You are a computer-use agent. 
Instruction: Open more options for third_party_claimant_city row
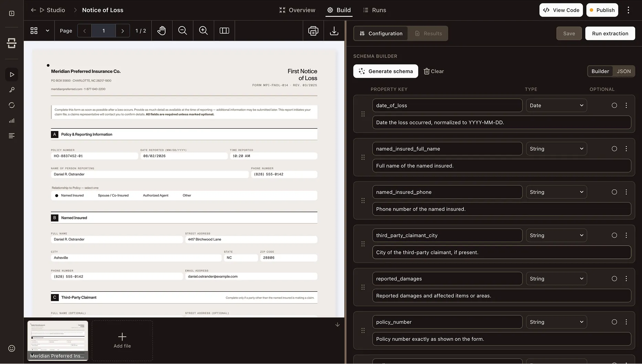tap(626, 236)
